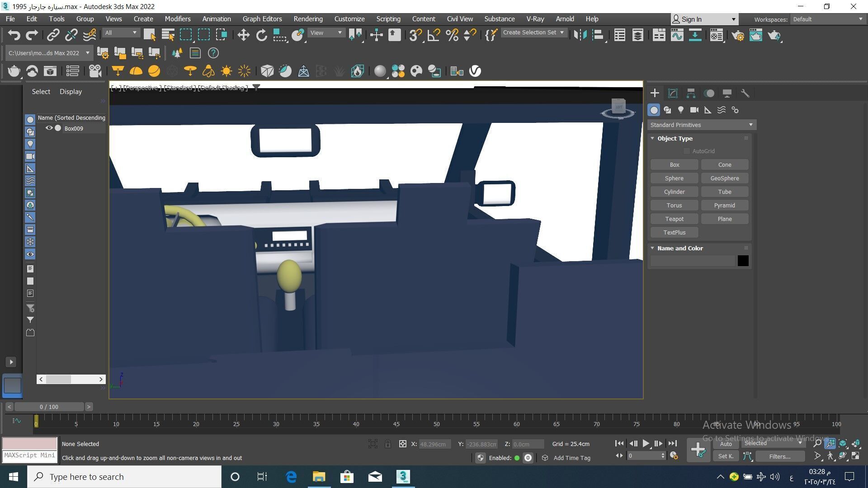Open the Rendering menu

(308, 19)
